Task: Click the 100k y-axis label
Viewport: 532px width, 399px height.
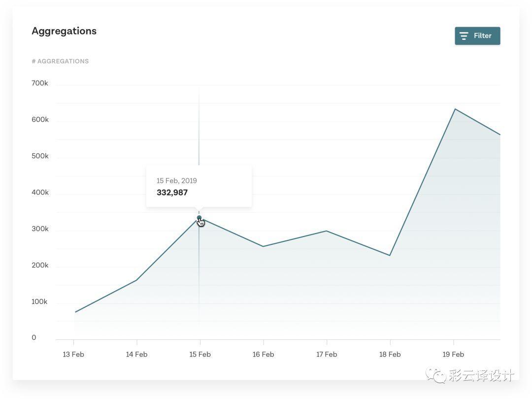Action: pos(39,301)
